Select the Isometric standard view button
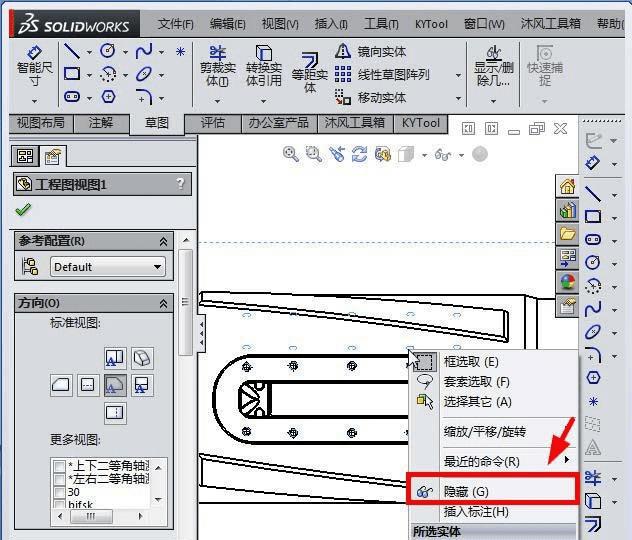Image resolution: width=632 pixels, height=540 pixels. (142, 358)
